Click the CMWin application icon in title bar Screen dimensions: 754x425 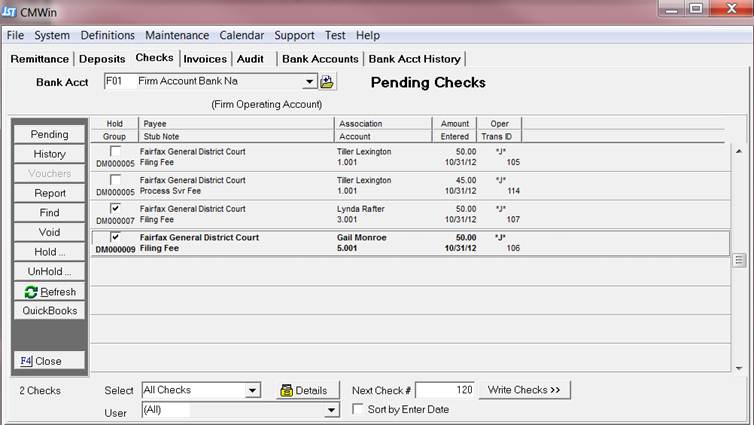point(9,9)
